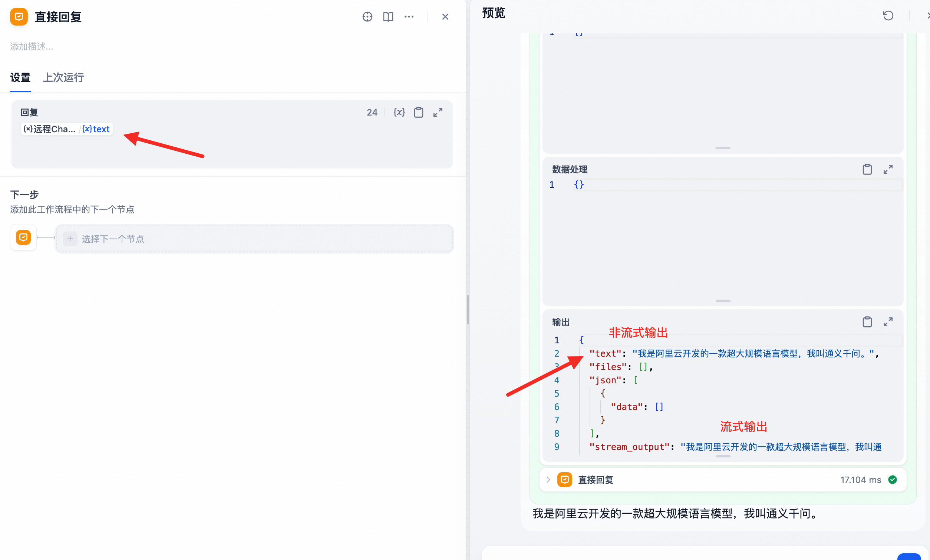The image size is (930, 560).
Task: Close the 直接回复 settings panel
Action: 445,17
